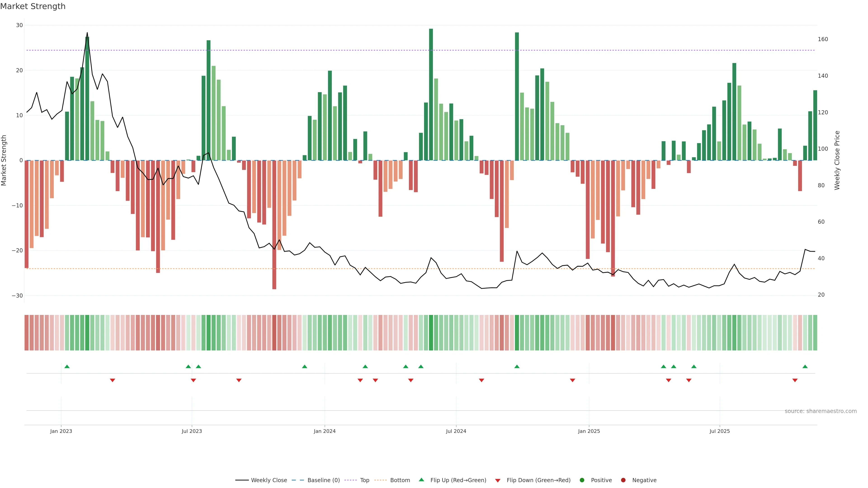Screen dimensions: 868x488
Task: Click the Jan 2025 x-axis label
Action: point(589,431)
